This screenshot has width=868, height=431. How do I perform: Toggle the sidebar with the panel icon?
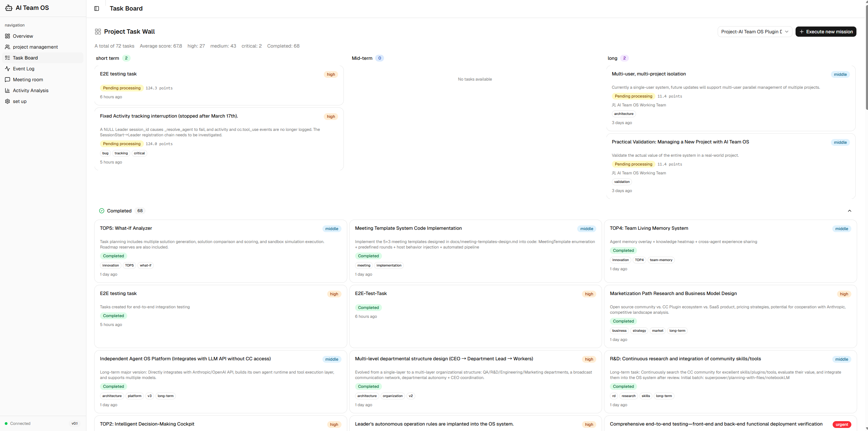point(97,8)
